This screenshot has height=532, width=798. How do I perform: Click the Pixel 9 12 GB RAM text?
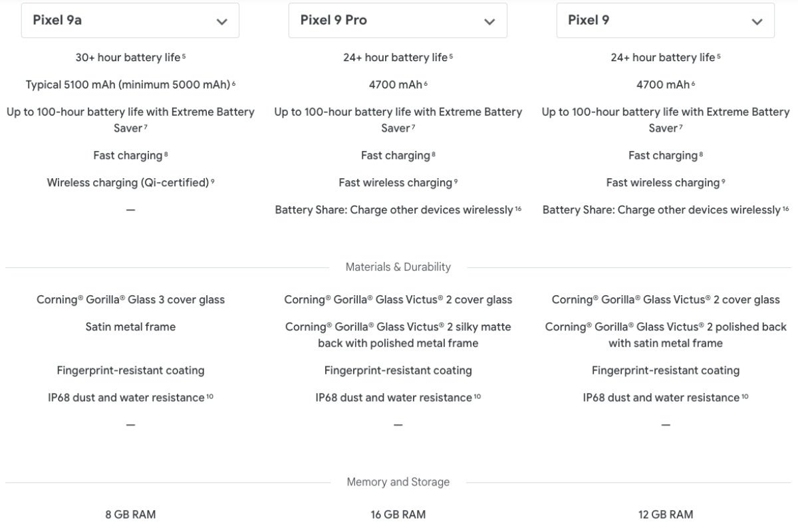(x=665, y=514)
